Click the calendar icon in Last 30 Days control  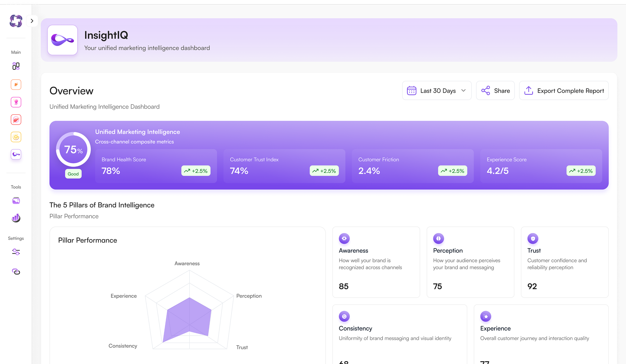click(412, 90)
